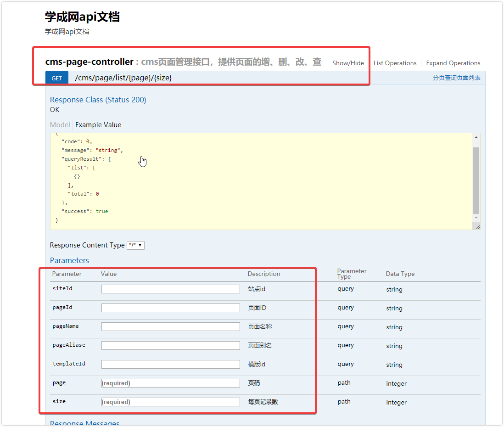The image size is (504, 427).
Task: Click the required page value input
Action: (x=171, y=383)
